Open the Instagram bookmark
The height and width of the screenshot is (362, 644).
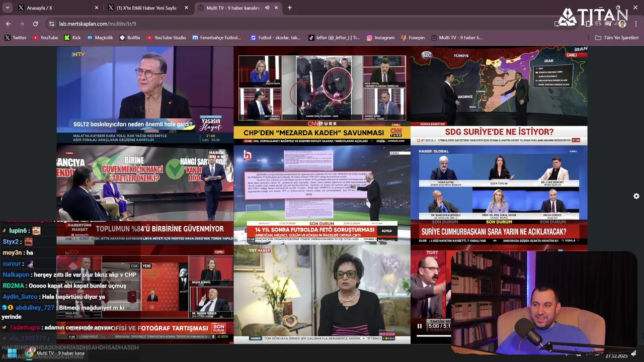pyautogui.click(x=380, y=38)
